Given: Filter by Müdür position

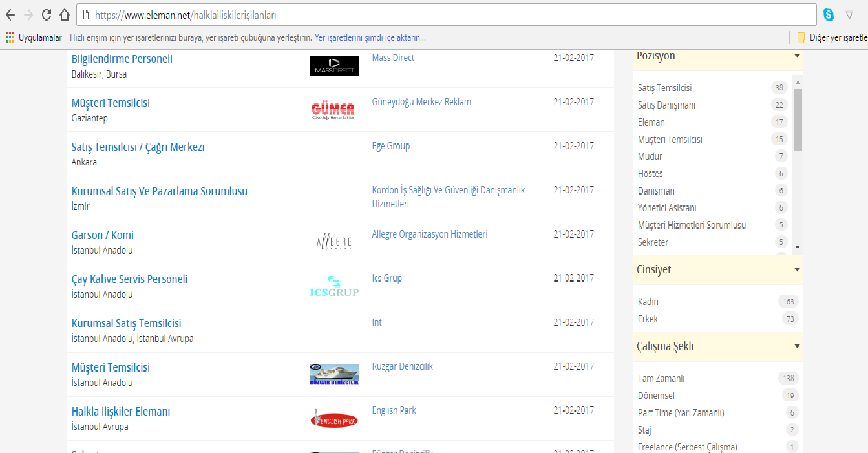Looking at the screenshot, I should point(650,156).
